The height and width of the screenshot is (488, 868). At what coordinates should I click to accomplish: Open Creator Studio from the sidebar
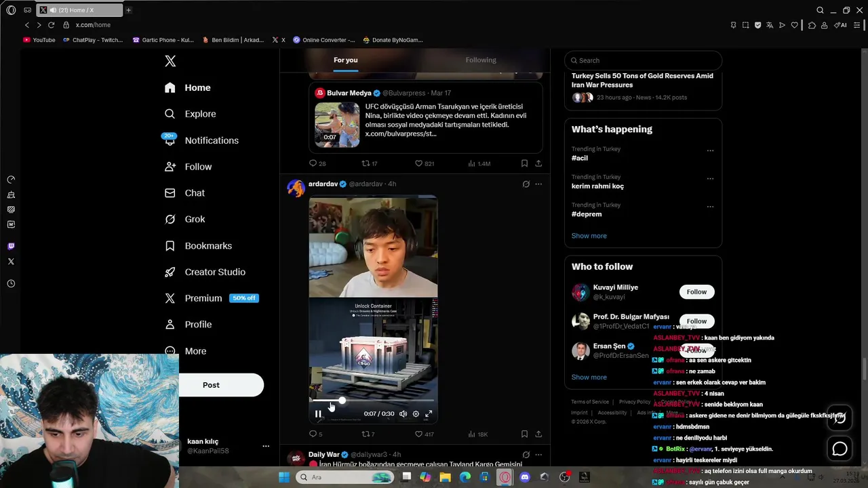205,272
